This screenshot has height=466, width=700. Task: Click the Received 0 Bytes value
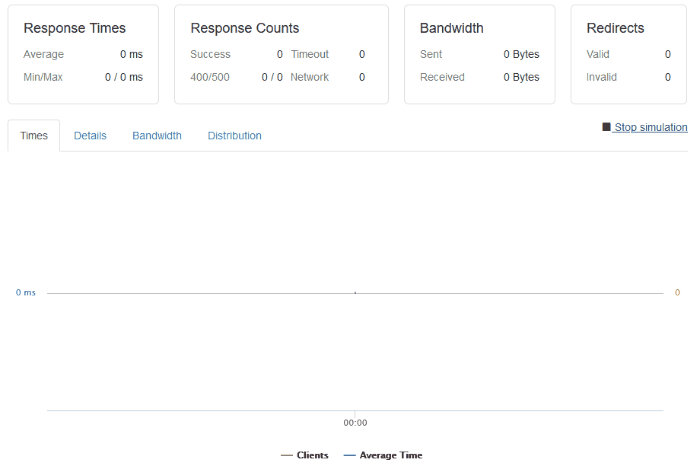pyautogui.click(x=521, y=77)
